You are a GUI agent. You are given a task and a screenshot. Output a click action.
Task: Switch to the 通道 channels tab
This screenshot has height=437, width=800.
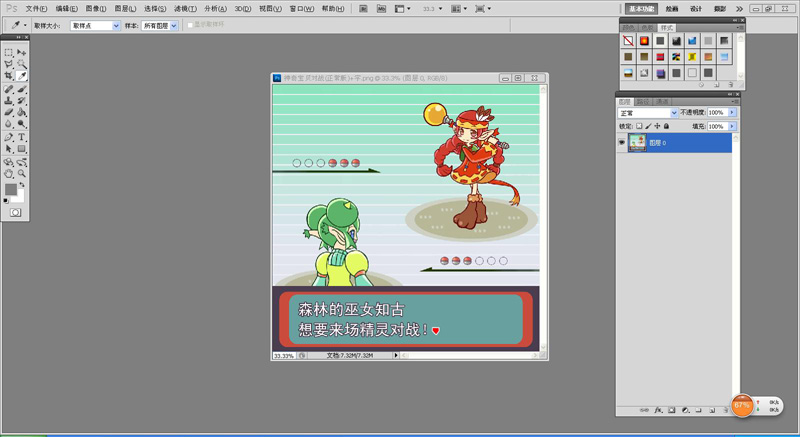point(662,101)
